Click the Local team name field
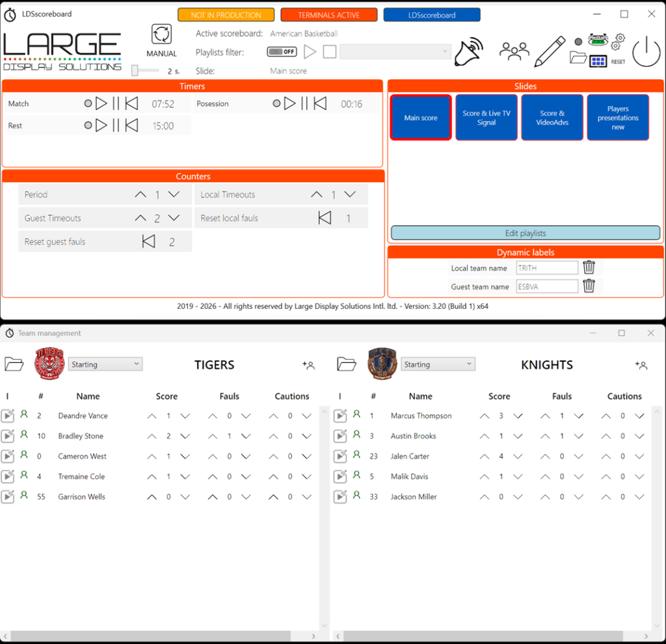The image size is (666, 644). point(547,267)
